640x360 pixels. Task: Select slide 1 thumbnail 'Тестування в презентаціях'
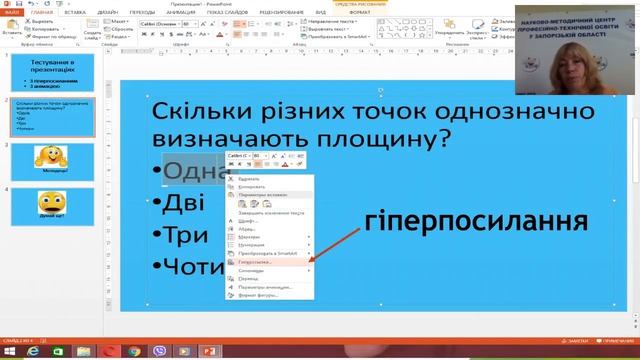pos(52,73)
